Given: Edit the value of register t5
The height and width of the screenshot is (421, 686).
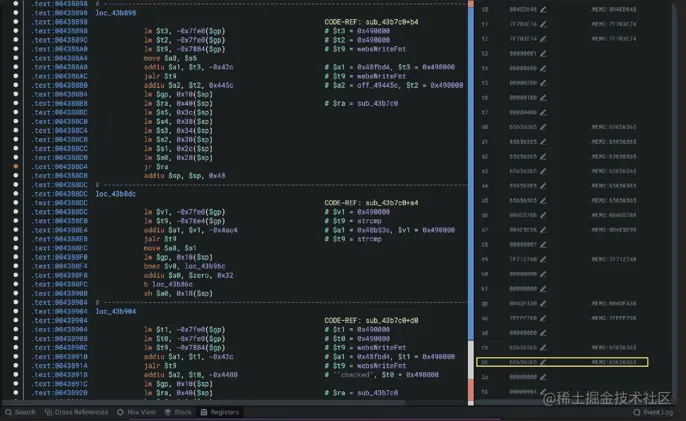Looking at the screenshot, I should click(543, 83).
